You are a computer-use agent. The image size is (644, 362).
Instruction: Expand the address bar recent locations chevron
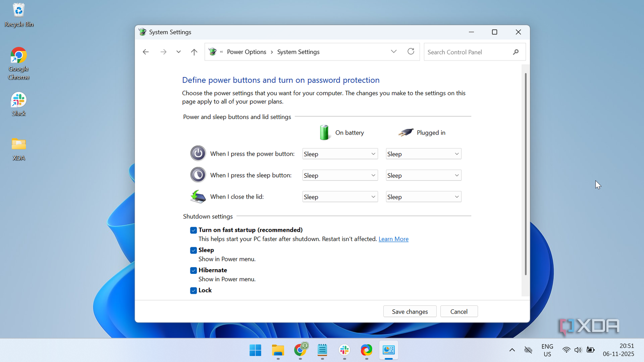(x=393, y=51)
